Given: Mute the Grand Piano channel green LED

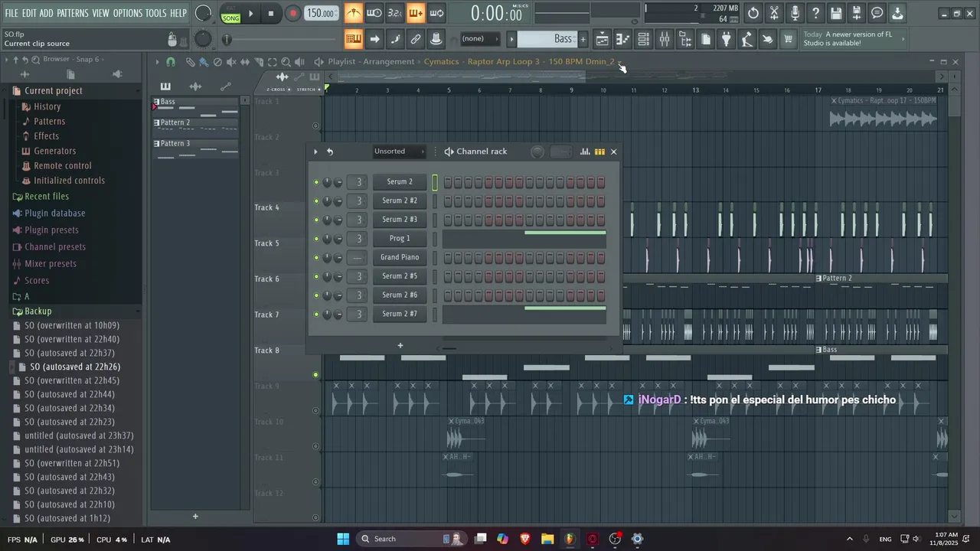Looking at the screenshot, I should [x=316, y=258].
